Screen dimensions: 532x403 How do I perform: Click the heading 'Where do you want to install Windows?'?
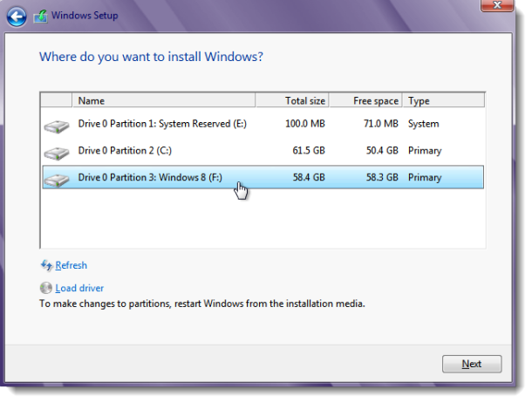coord(151,57)
